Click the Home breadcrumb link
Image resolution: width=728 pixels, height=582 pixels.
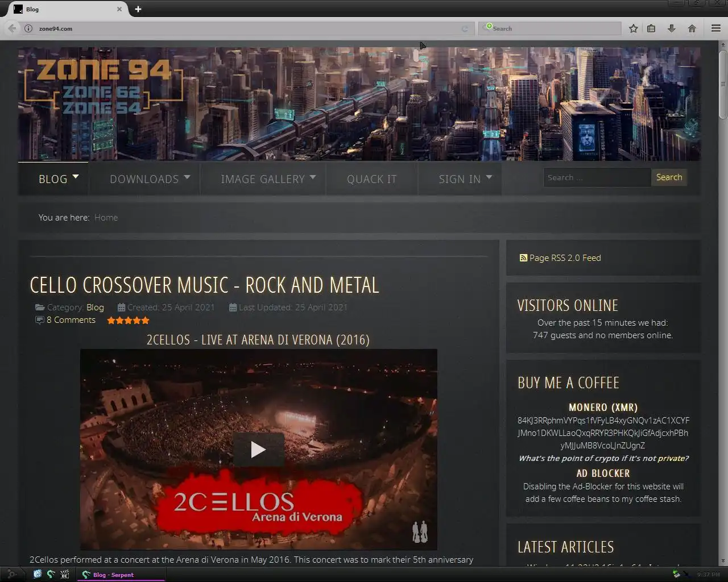click(106, 218)
